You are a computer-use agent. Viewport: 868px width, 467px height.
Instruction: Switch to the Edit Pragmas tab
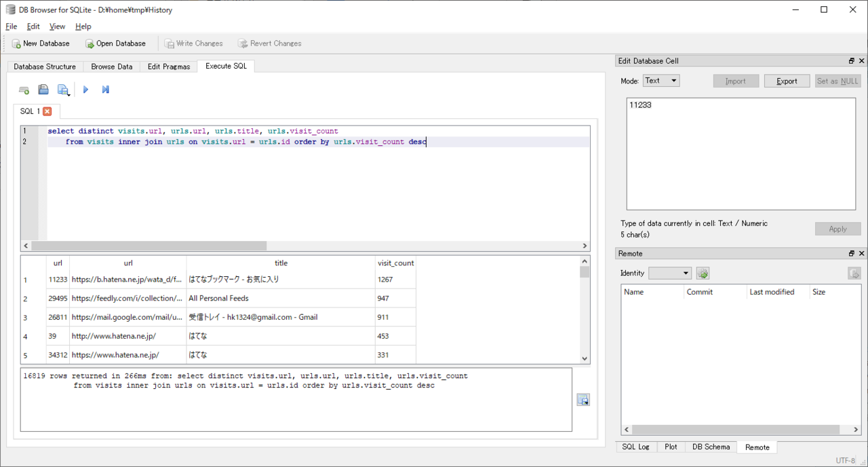(x=169, y=67)
